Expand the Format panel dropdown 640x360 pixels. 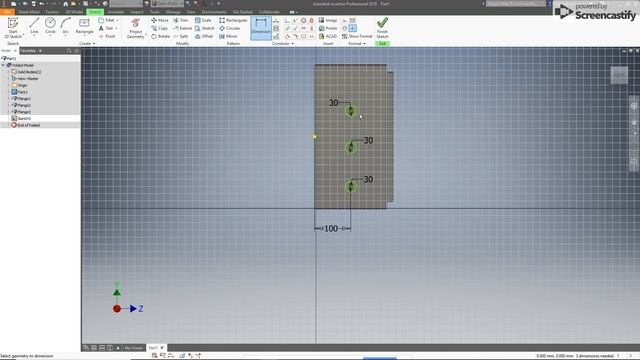(x=357, y=43)
